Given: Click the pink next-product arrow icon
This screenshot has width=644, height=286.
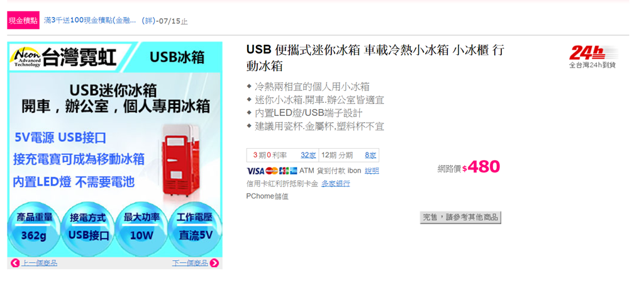Looking at the screenshot, I should [214, 263].
